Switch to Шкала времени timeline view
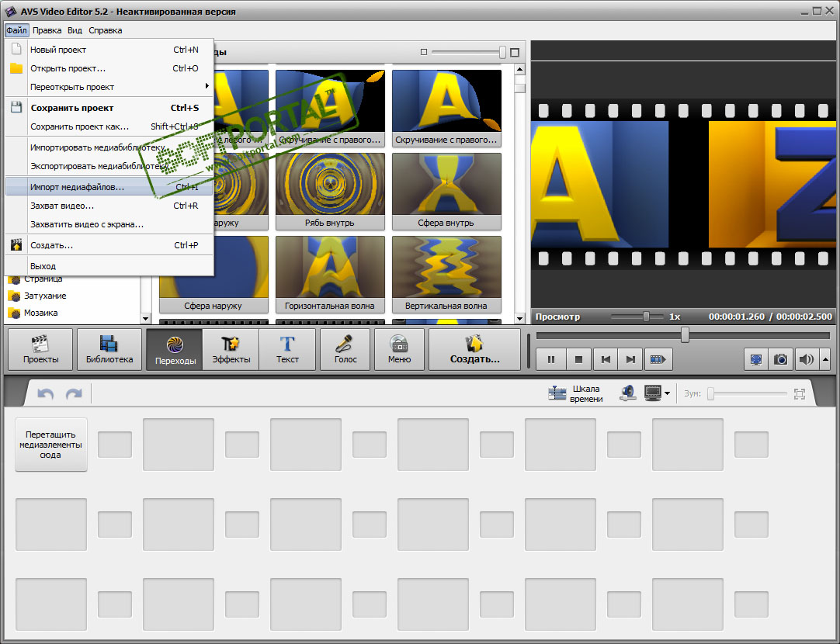This screenshot has height=644, width=840. tap(576, 393)
